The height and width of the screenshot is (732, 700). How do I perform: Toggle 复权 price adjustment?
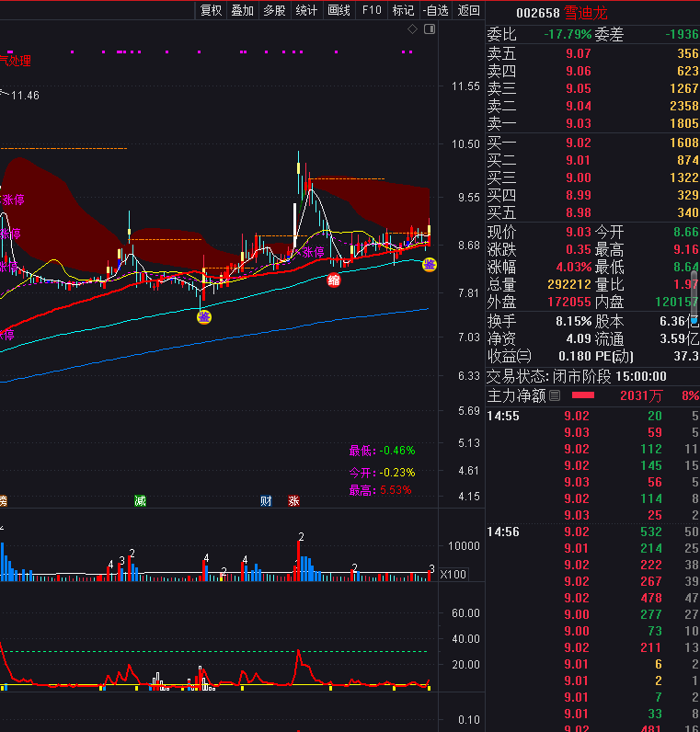(x=212, y=10)
